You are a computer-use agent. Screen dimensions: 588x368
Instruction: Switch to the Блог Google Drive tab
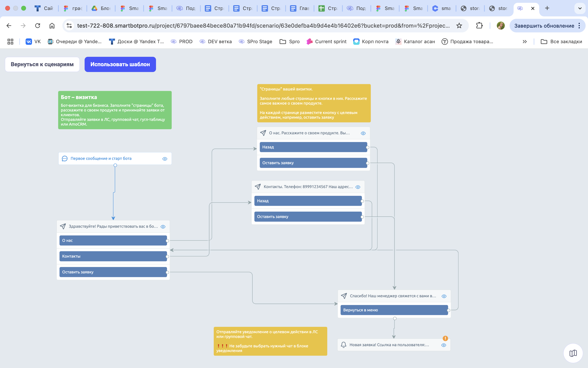pos(101,8)
